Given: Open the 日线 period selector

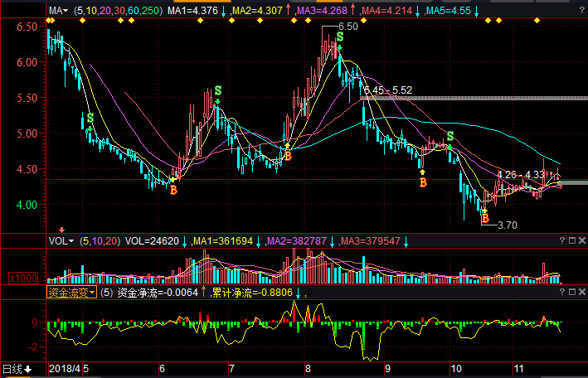Looking at the screenshot, I should tap(17, 368).
